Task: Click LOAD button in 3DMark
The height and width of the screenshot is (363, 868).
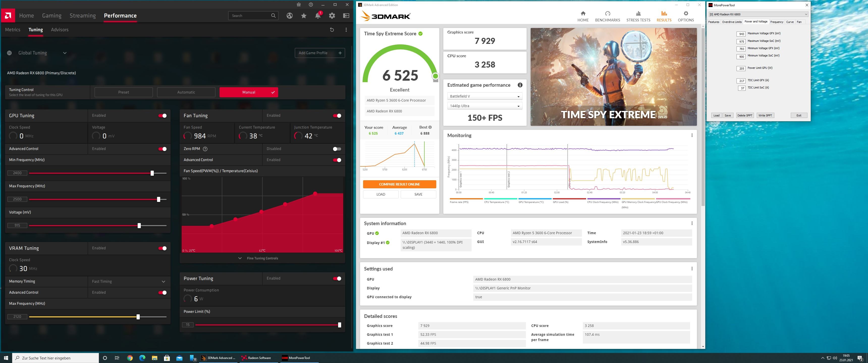Action: tap(381, 194)
